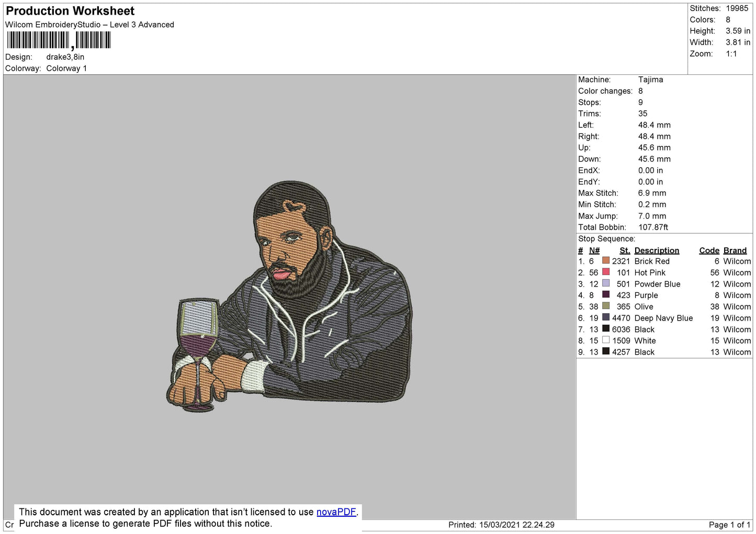Click the Hot Pink description text
This screenshot has width=756, height=534.
click(650, 272)
